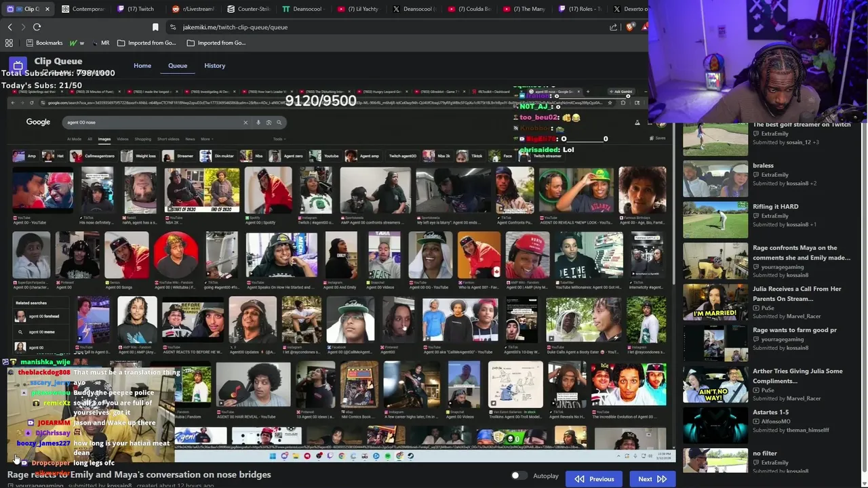The height and width of the screenshot is (488, 868).
Task: Open the Tools dropdown in Google results
Action: [x=278, y=139]
